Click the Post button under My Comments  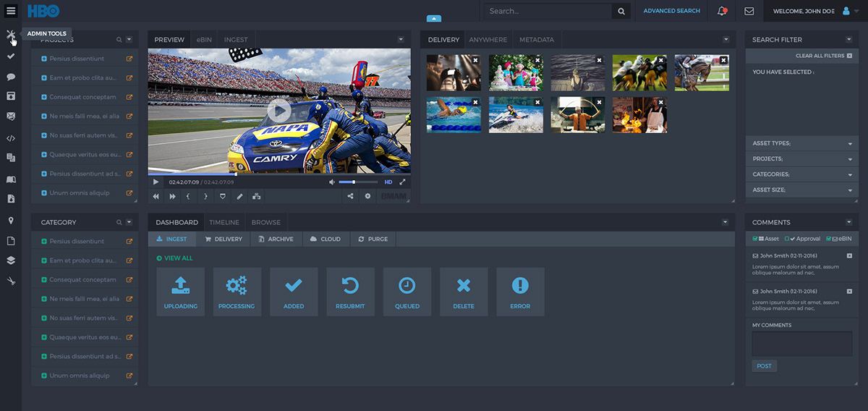[x=764, y=366]
